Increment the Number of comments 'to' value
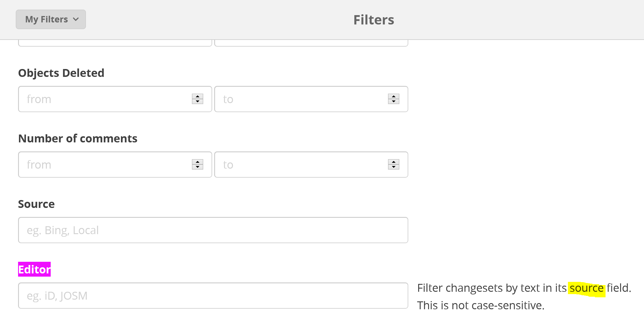The height and width of the screenshot is (327, 644). click(393, 162)
